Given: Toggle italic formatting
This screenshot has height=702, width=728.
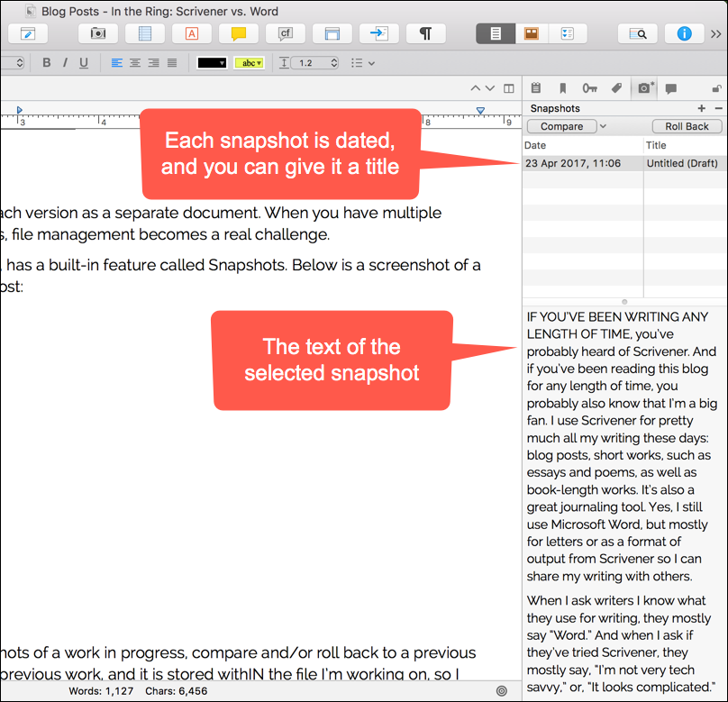Looking at the screenshot, I should (x=65, y=63).
